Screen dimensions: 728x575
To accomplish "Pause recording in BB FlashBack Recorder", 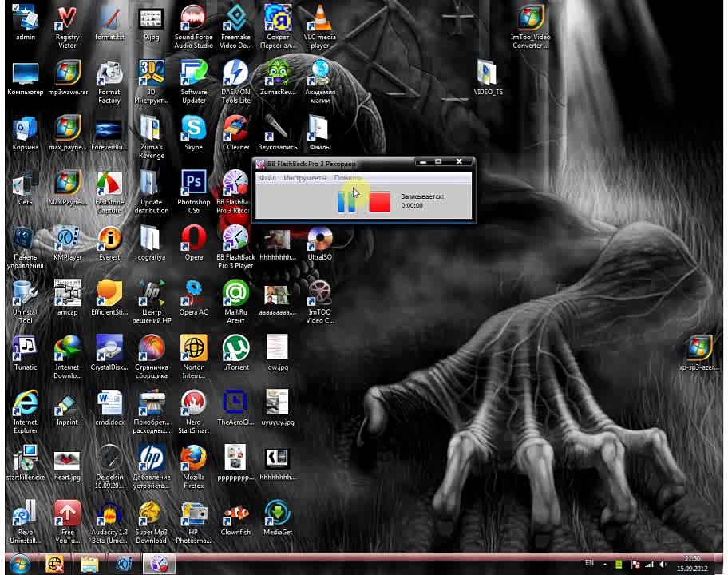I will pos(346,202).
